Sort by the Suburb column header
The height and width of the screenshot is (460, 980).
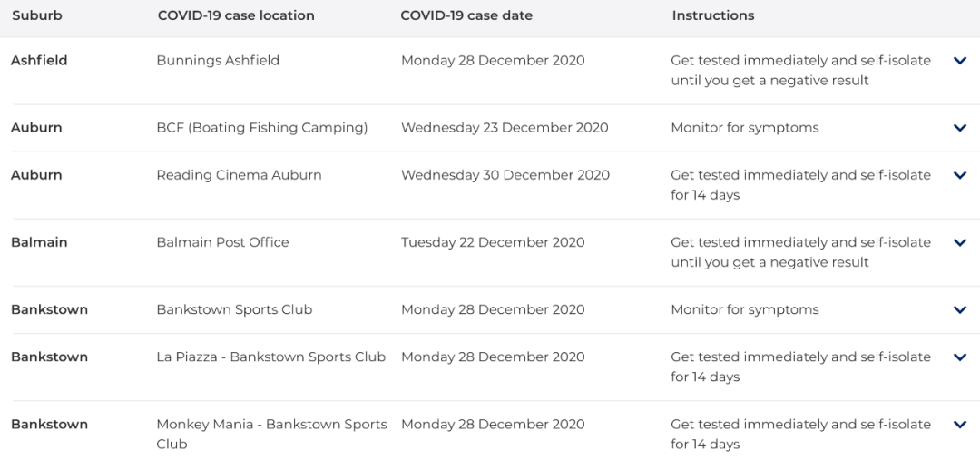[x=37, y=15]
